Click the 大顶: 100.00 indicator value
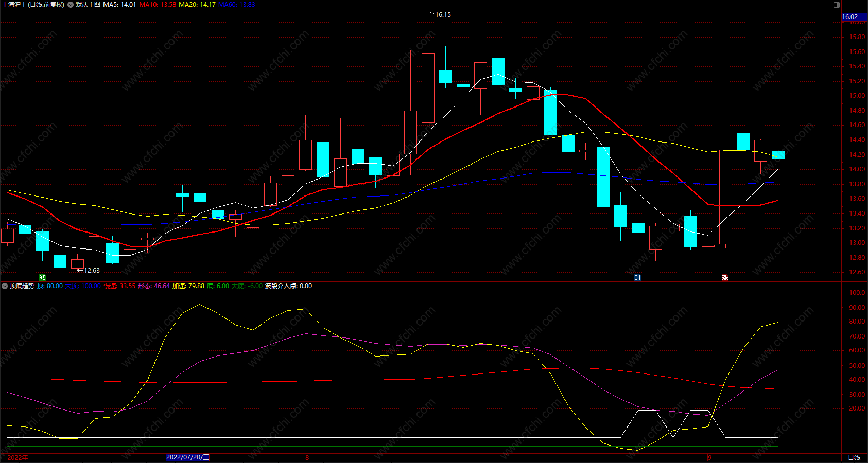This screenshot has height=463, width=868. pyautogui.click(x=83, y=286)
